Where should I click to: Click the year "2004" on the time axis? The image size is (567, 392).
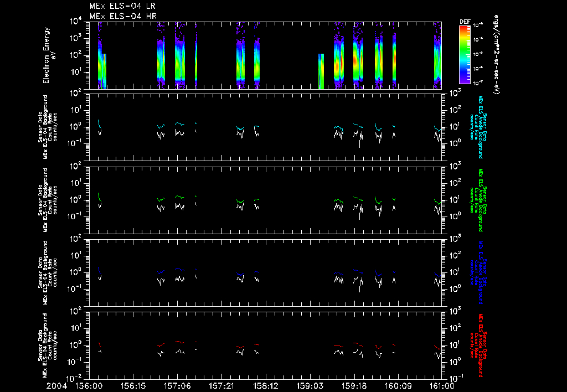pyautogui.click(x=56, y=386)
